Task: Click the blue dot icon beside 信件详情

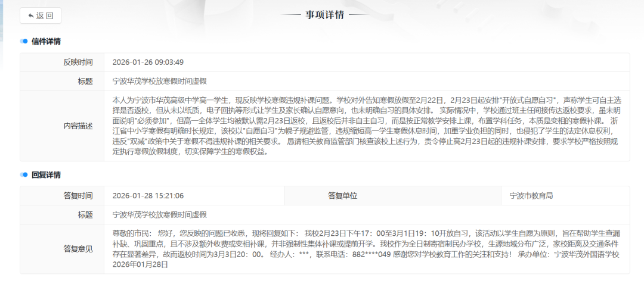Action: tap(24, 42)
